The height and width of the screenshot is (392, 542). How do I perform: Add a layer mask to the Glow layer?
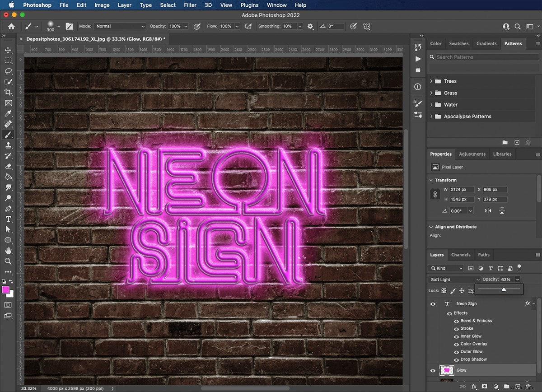tap(485, 387)
